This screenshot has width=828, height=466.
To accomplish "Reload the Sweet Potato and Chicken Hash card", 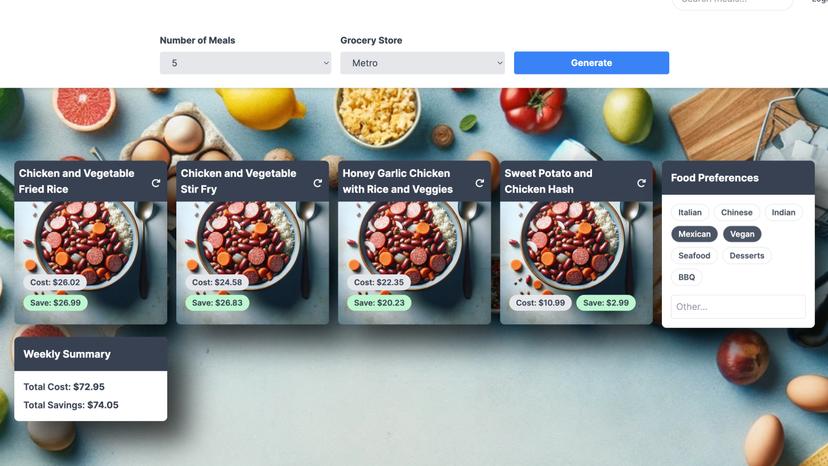I will coord(641,183).
